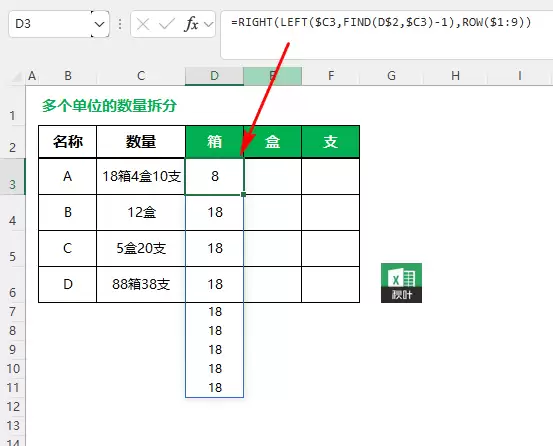553x446 pixels.
Task: Click the green 箱 header cell
Action: click(x=214, y=142)
